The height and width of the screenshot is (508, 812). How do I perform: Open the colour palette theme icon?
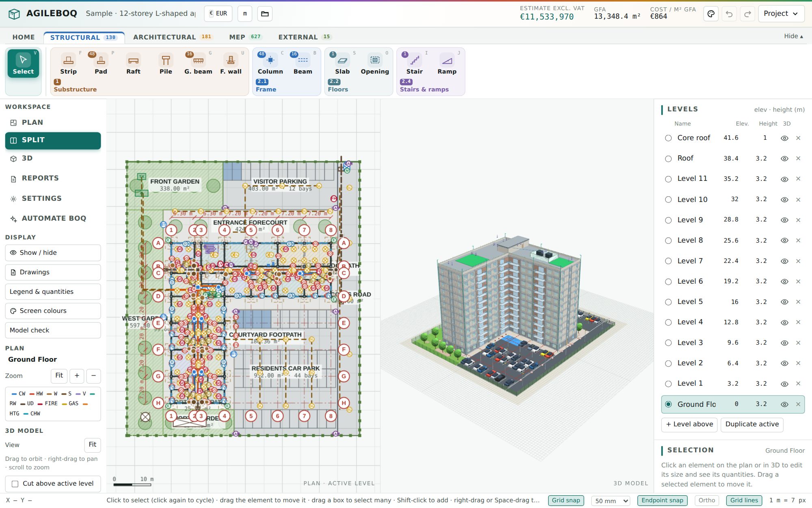pyautogui.click(x=711, y=14)
